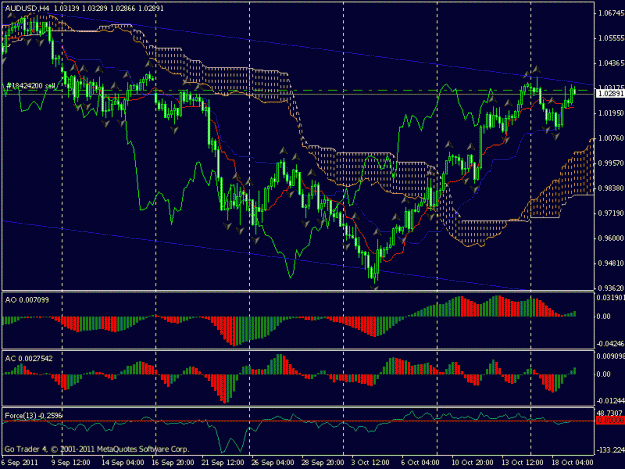
Task: Click the 18 Oct 04:00 time label
Action: click(x=572, y=463)
